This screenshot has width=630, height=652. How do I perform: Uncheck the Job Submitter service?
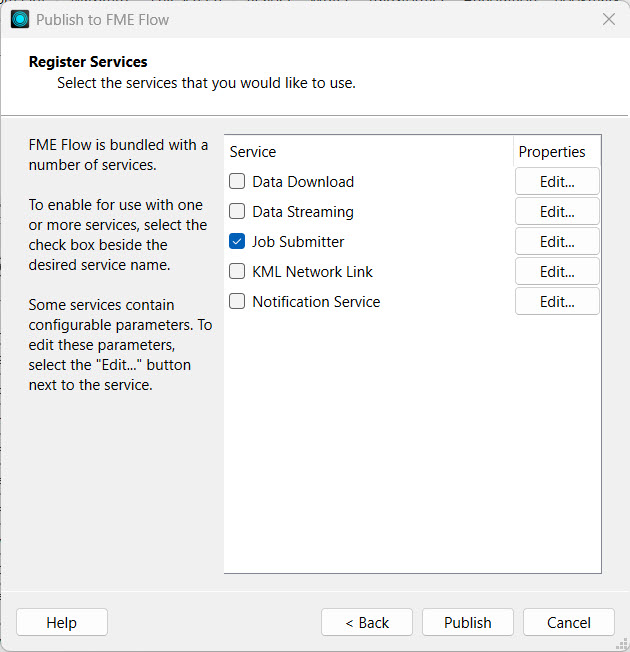(x=237, y=242)
